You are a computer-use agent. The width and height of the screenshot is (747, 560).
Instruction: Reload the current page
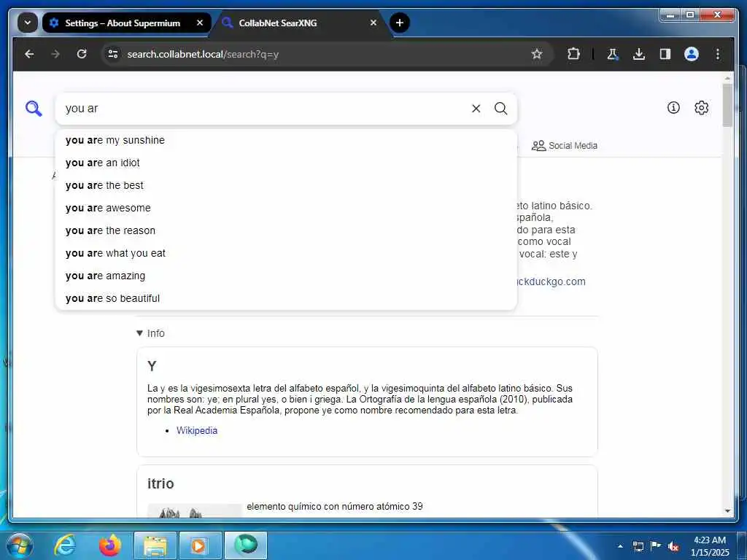coord(82,54)
